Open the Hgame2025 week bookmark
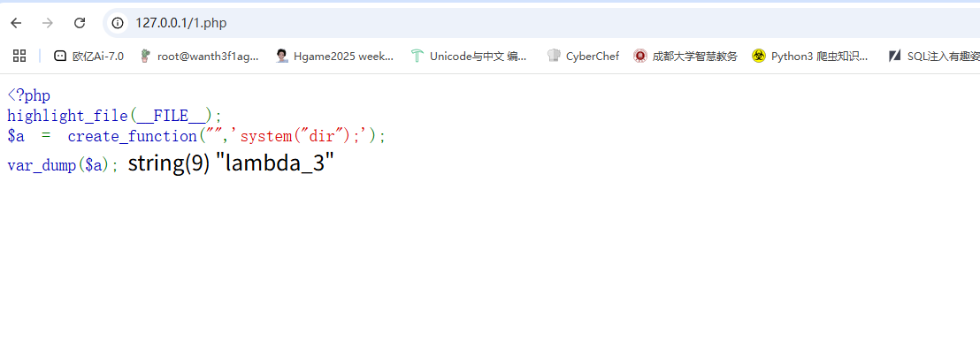 coord(335,57)
